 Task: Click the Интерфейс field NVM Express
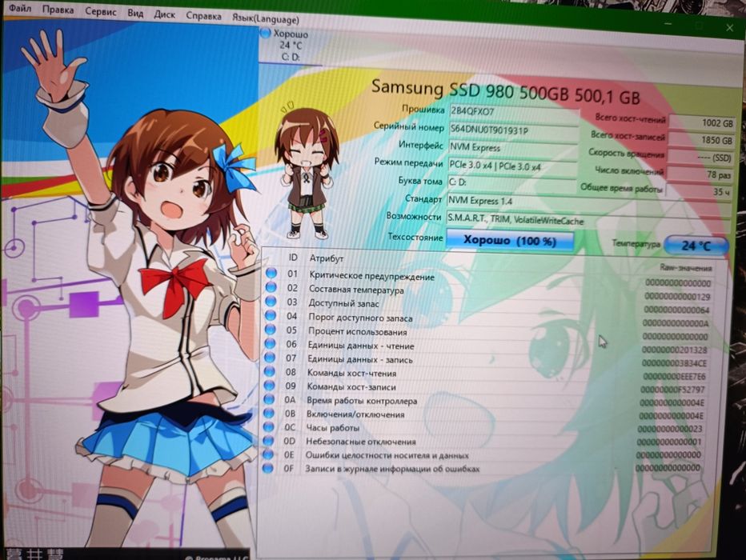tap(512, 148)
